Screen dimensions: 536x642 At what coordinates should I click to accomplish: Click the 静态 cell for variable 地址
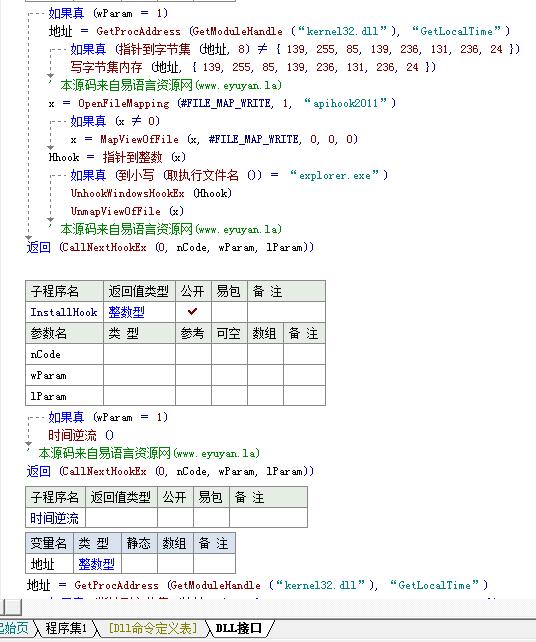139,564
